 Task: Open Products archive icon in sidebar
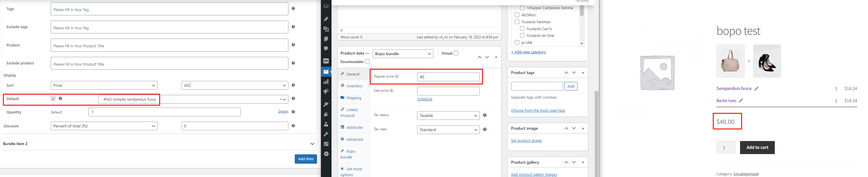(326, 72)
